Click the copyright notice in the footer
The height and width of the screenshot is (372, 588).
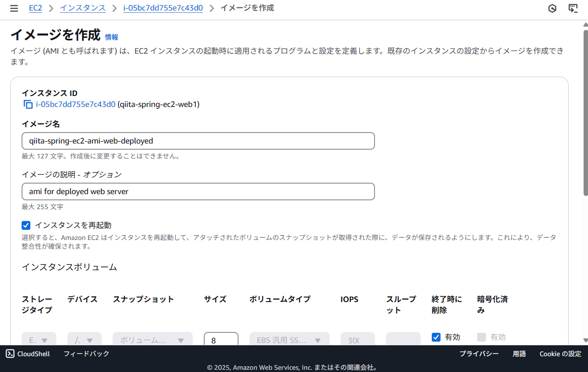[292, 367]
